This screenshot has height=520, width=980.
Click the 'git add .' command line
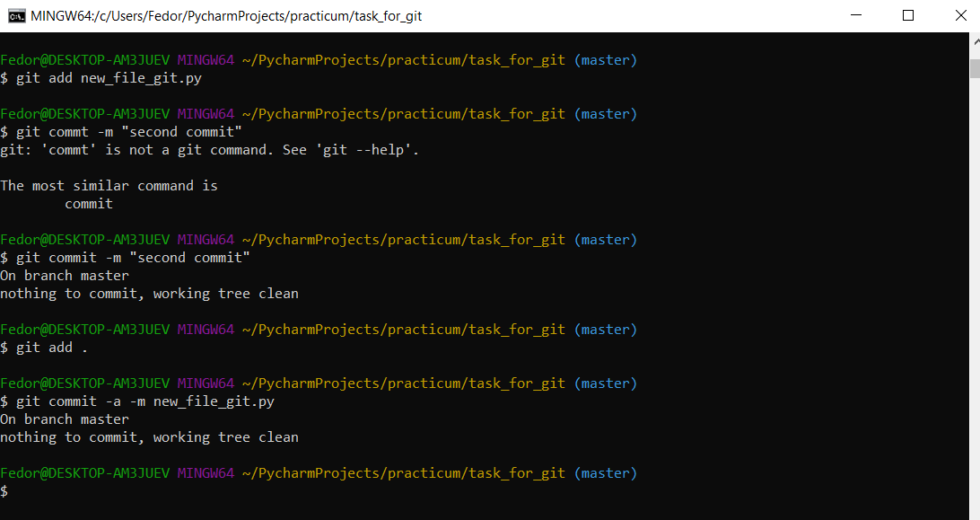[x=44, y=348]
